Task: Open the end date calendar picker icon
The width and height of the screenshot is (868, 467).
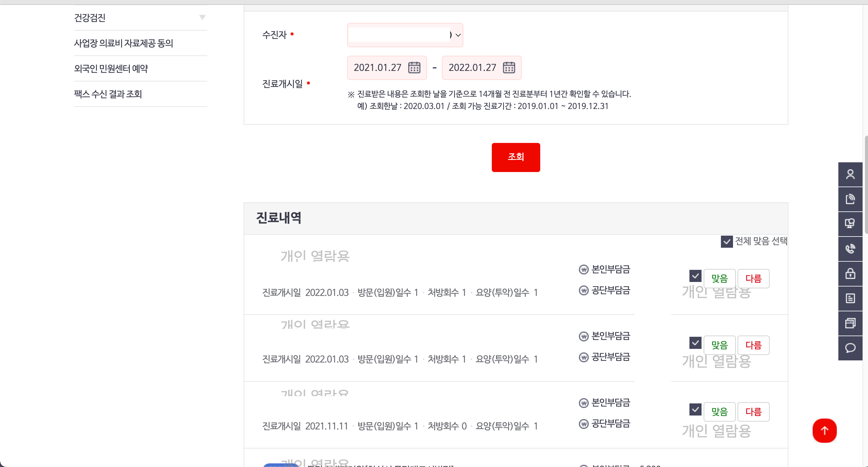Action: point(509,68)
